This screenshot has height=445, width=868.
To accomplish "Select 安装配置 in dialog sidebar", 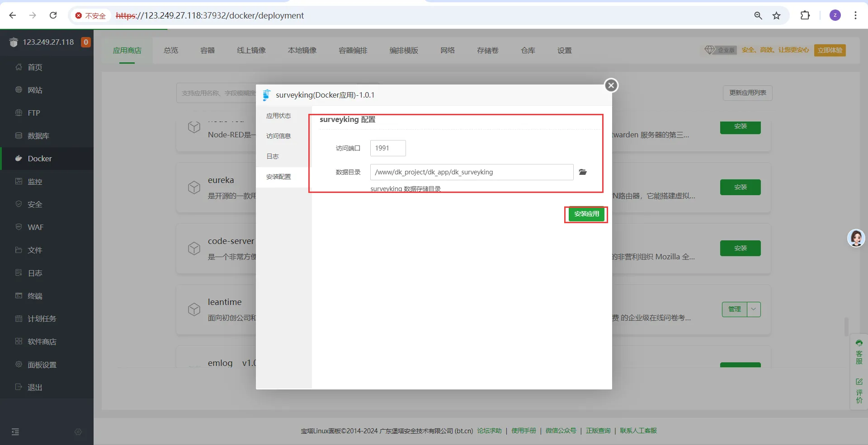I will click(284, 177).
